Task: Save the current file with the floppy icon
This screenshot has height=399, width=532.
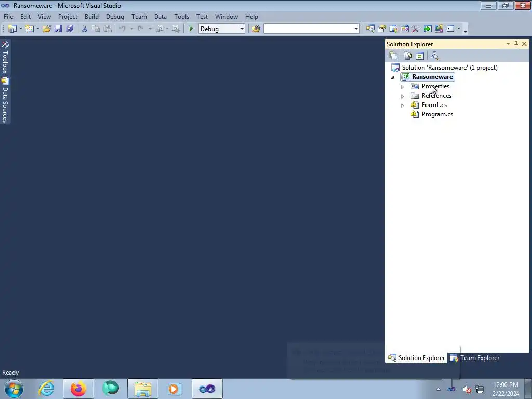Action: pos(58,29)
